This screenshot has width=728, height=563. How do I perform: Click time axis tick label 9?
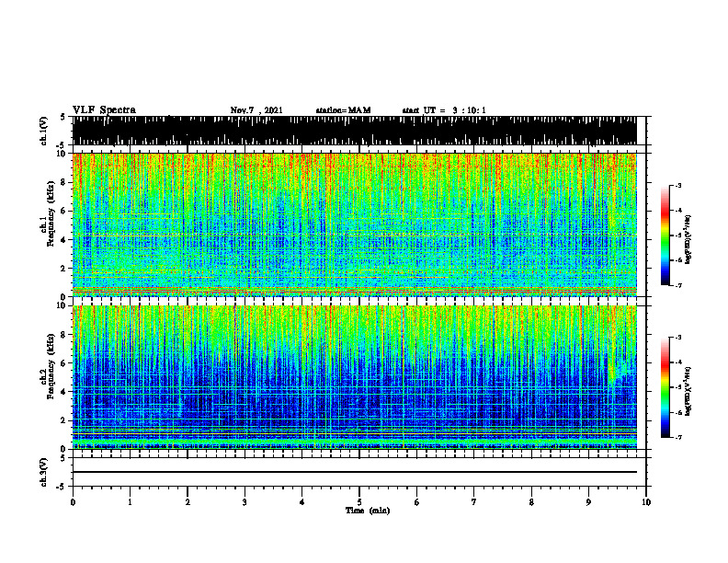[x=588, y=502]
